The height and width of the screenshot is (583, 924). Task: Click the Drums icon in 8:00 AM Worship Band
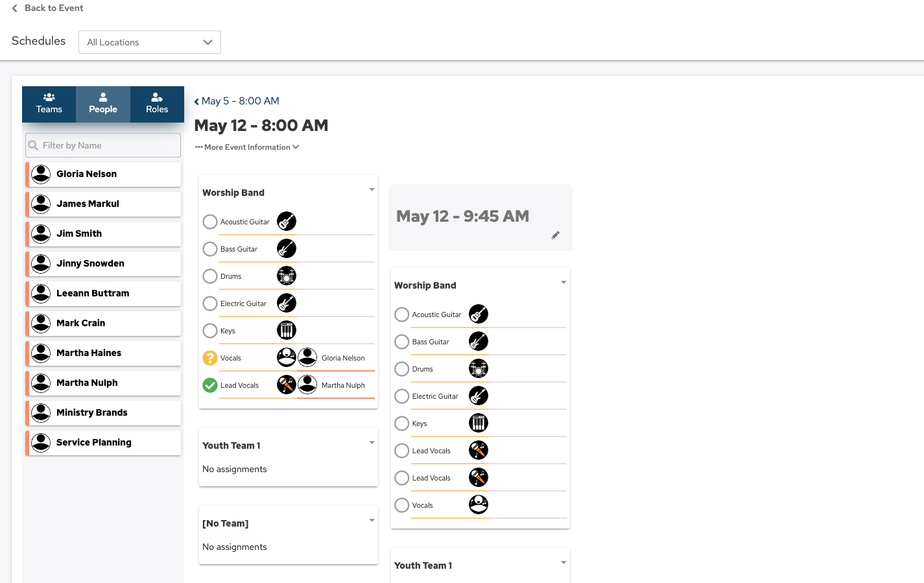click(287, 276)
